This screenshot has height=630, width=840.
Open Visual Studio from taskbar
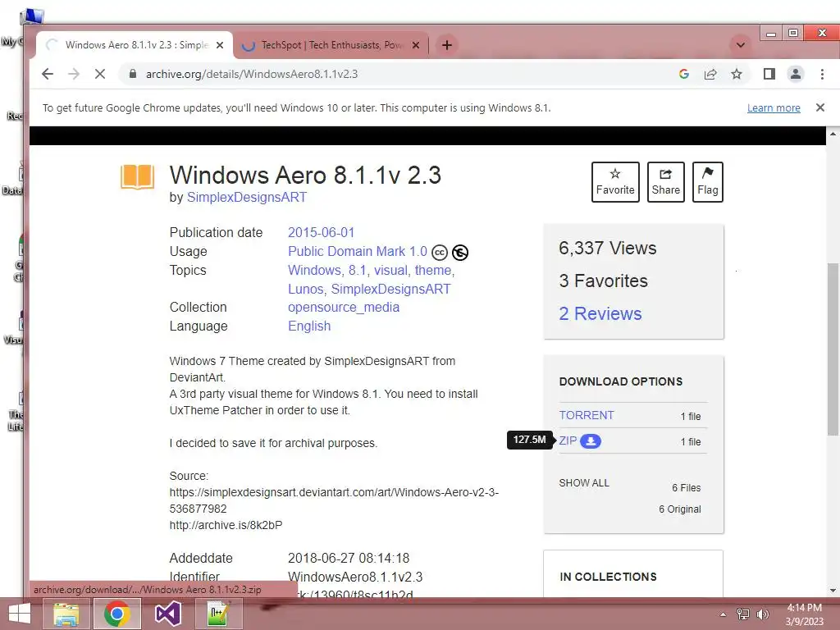(x=167, y=614)
